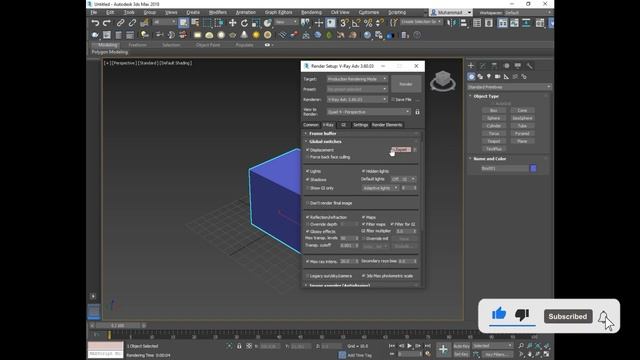640x360 pixels.
Task: Lock the View to Render setting
Action: pyautogui.click(x=417, y=112)
